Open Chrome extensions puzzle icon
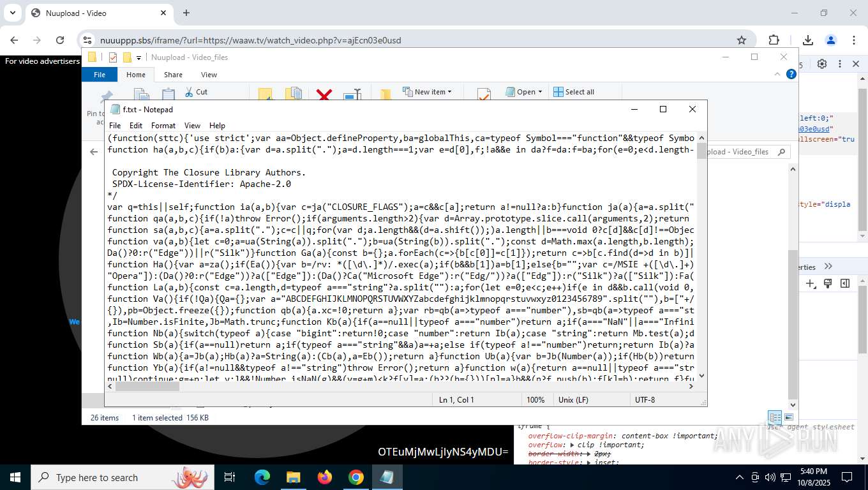This screenshot has width=868, height=490. click(774, 40)
